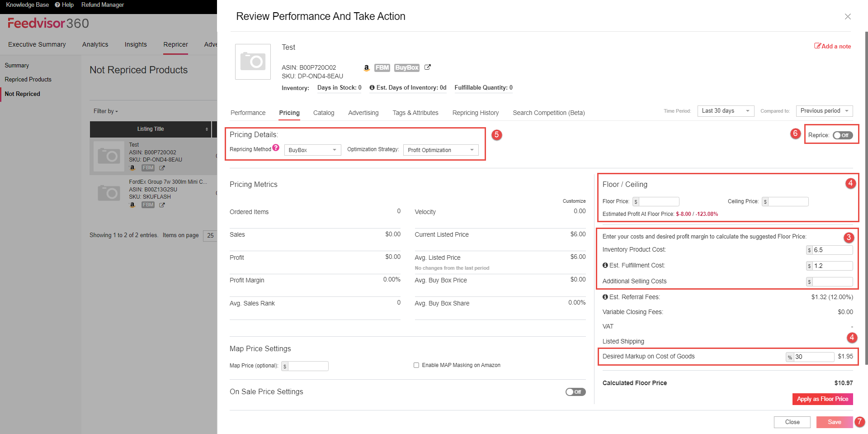Click info icon next to Est. Days of Inventory
The height and width of the screenshot is (434, 868).
(x=372, y=87)
